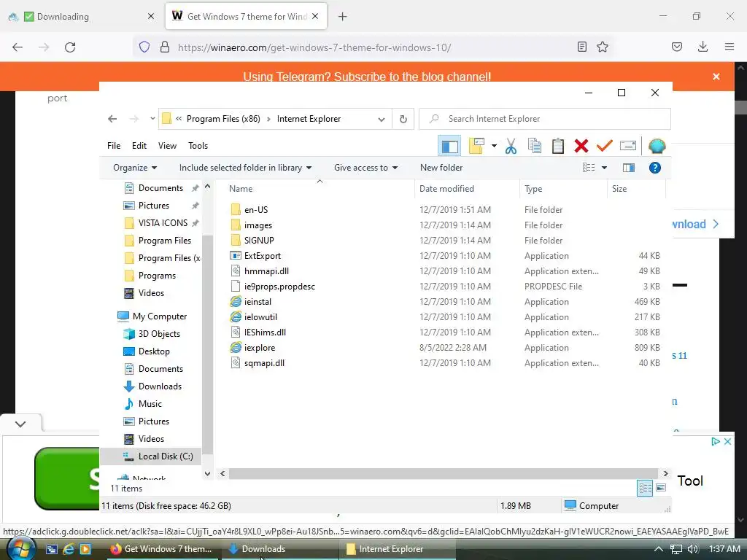Open the folder options icon dropdown arrow

tap(494, 146)
